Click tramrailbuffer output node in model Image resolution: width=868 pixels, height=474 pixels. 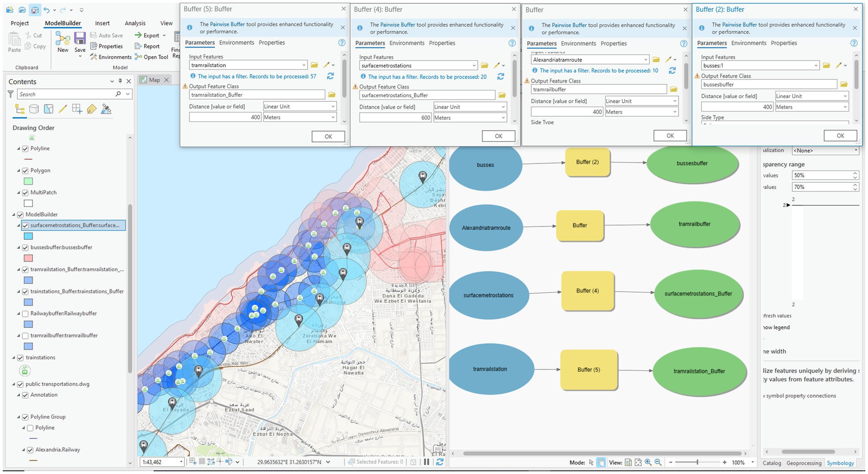694,224
